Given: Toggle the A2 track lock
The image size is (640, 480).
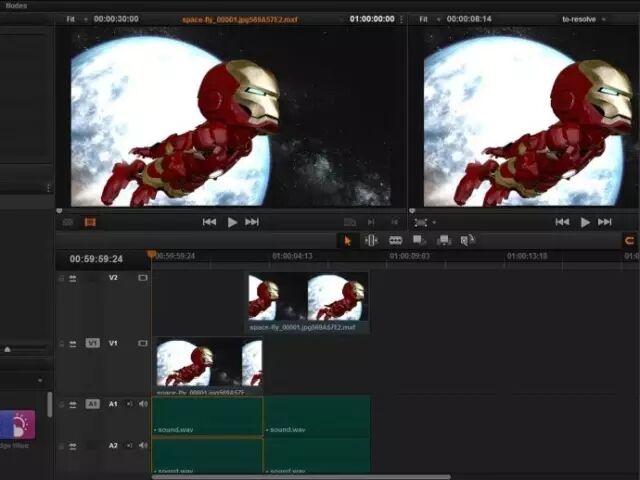Looking at the screenshot, I should click(x=61, y=447).
